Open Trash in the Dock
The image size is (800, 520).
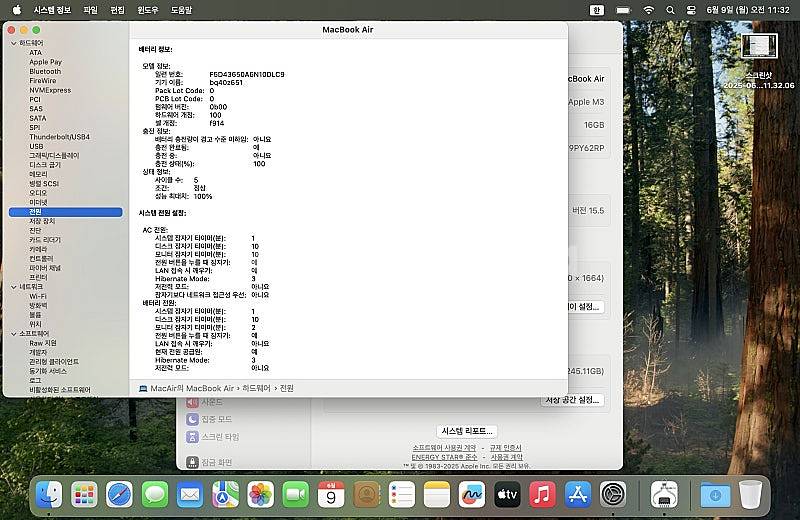750,494
